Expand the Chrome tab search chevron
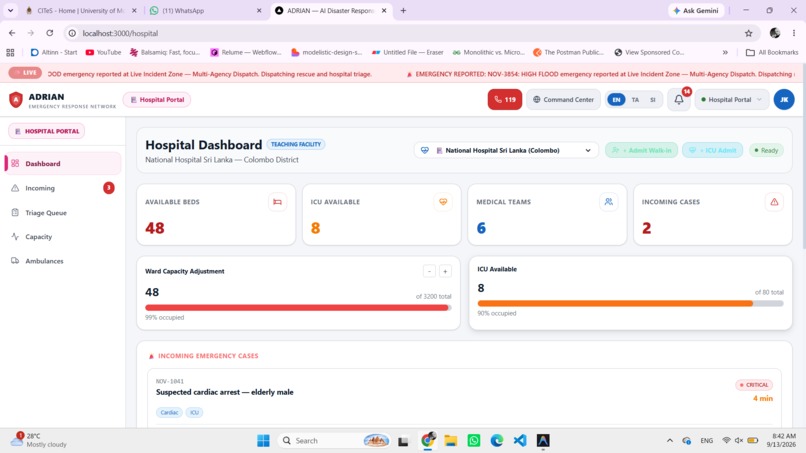Screen dimensions: 806x453 10,11
